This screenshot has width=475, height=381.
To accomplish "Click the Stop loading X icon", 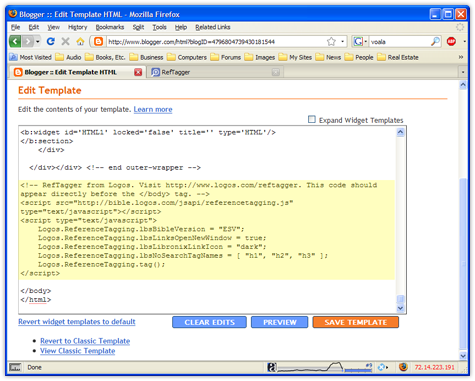I will 65,41.
